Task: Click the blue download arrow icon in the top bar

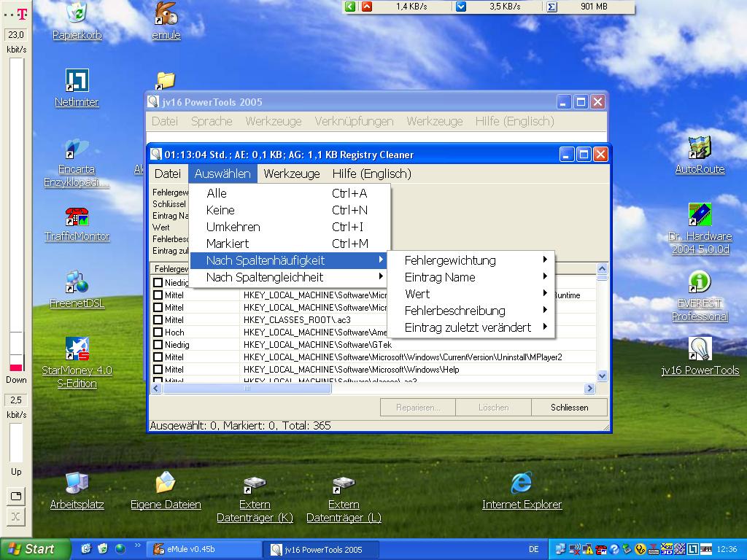Action: 461,7
